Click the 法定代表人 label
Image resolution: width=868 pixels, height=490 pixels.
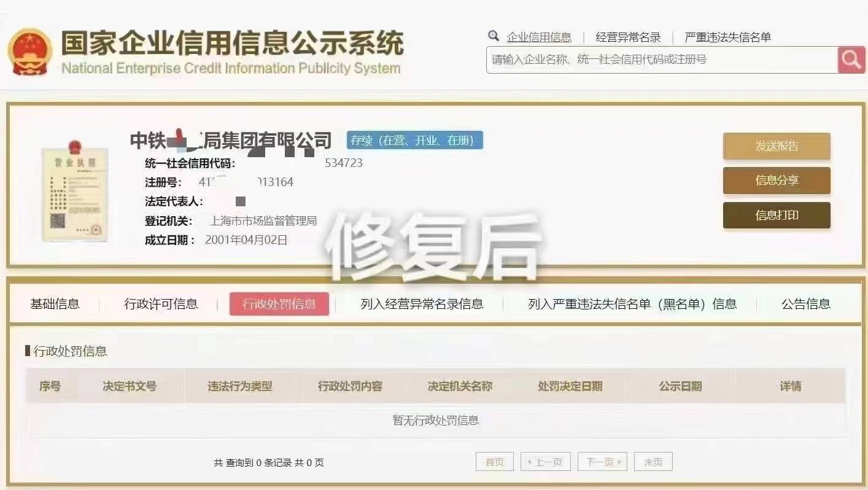[174, 201]
